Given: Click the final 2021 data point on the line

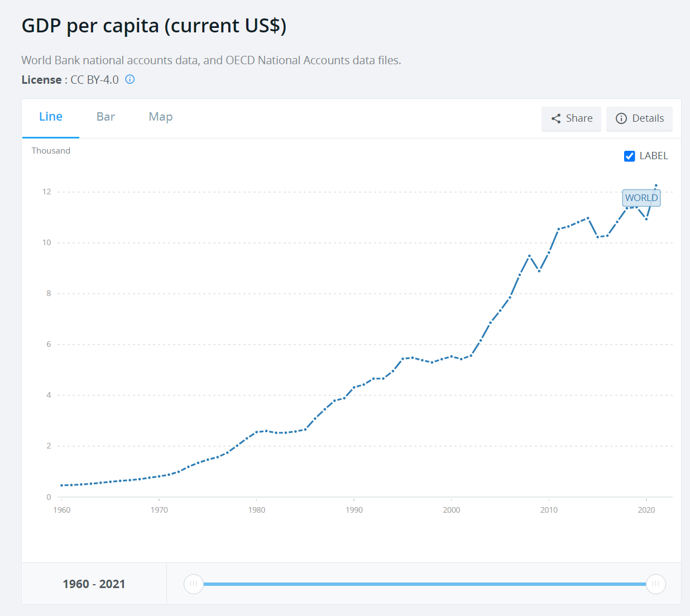Looking at the screenshot, I should 656,184.
